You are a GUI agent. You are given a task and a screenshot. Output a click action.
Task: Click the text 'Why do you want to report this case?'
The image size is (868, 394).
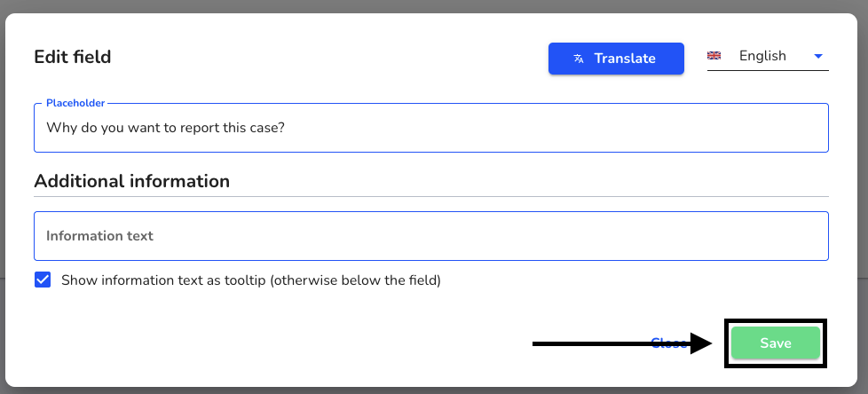click(x=165, y=128)
